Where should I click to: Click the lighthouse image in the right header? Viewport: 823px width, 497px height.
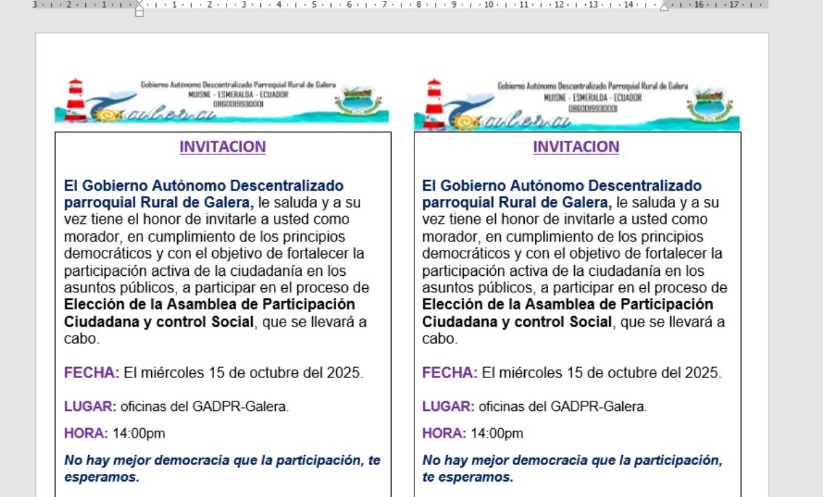[434, 100]
